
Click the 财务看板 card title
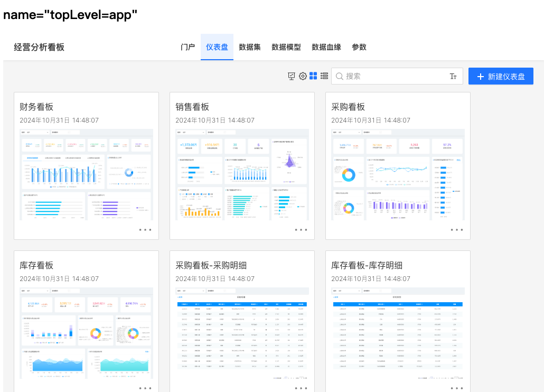pos(36,107)
